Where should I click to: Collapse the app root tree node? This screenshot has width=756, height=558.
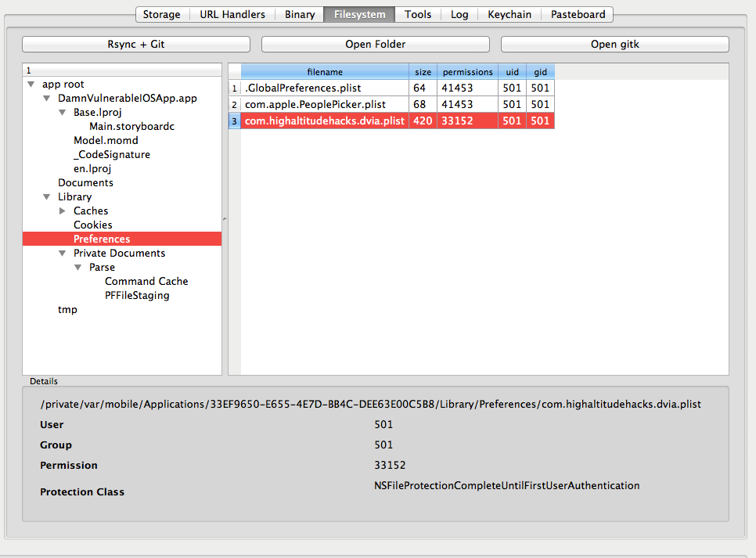[31, 85]
